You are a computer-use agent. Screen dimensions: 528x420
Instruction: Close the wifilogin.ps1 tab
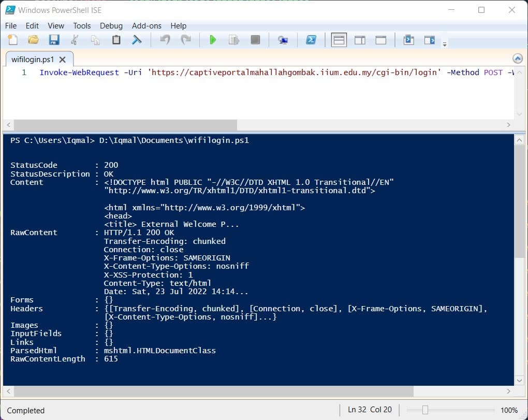(62, 60)
